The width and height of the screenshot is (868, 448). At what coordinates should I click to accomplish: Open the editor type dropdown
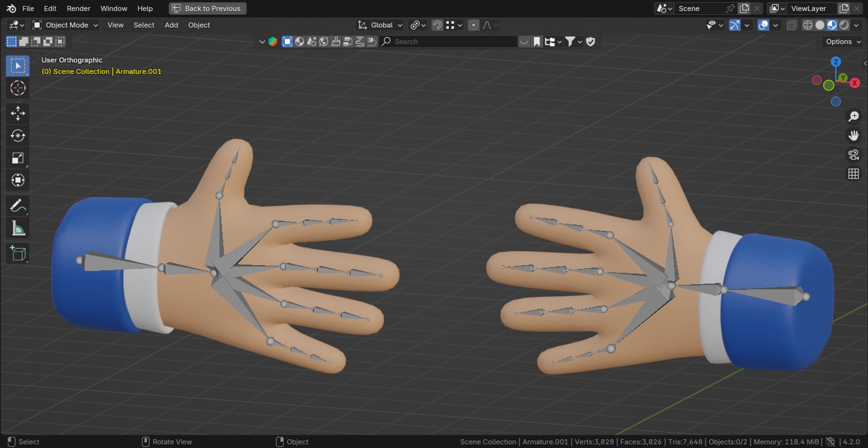[16, 25]
